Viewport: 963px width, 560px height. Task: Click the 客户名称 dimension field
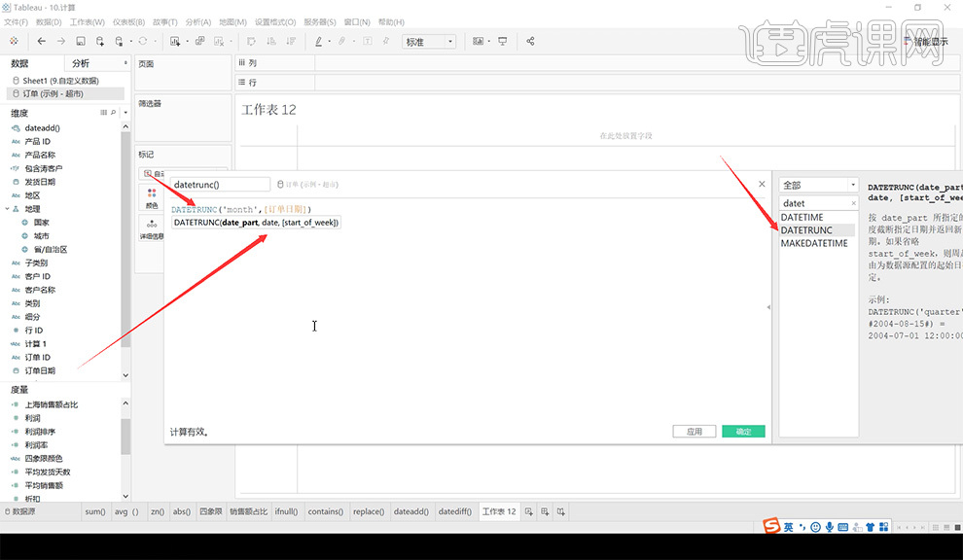tap(40, 290)
